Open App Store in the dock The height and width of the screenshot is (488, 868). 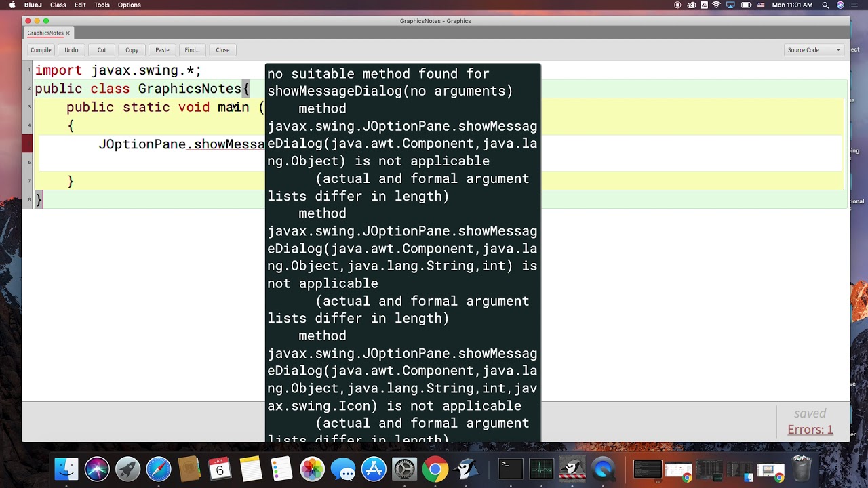[374, 469]
